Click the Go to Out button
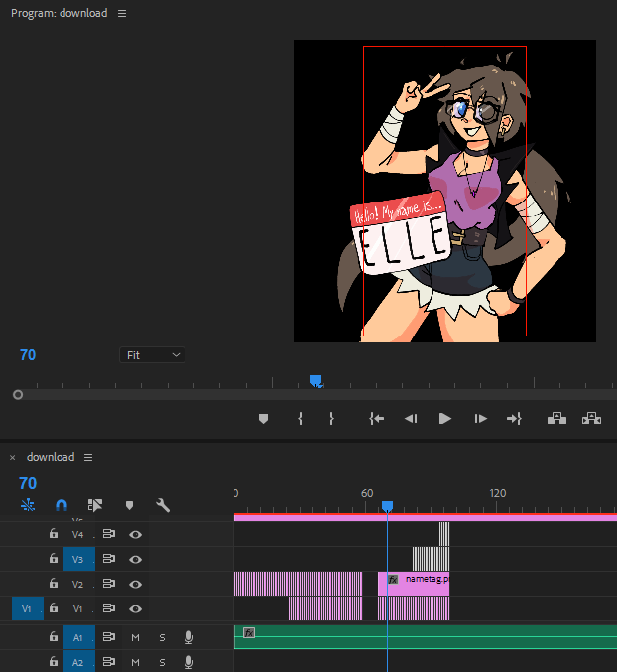Screen dimensions: 617x672 click(x=514, y=419)
